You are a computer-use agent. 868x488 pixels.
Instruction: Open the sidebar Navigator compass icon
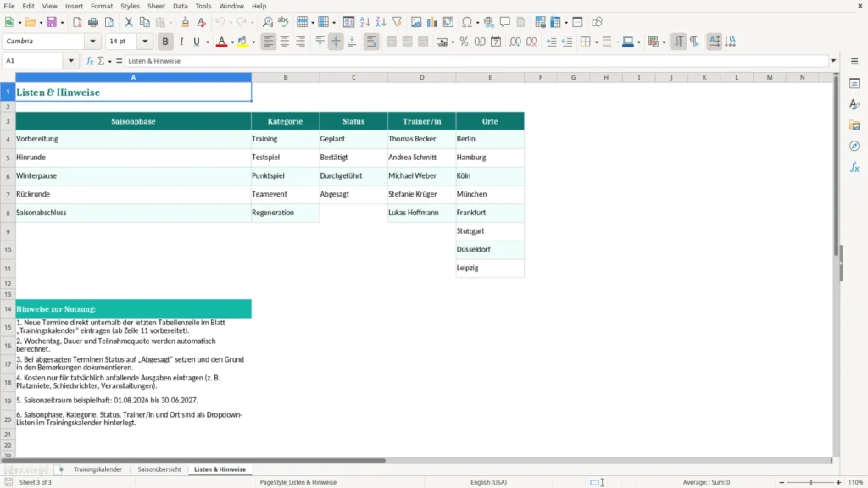coord(854,146)
